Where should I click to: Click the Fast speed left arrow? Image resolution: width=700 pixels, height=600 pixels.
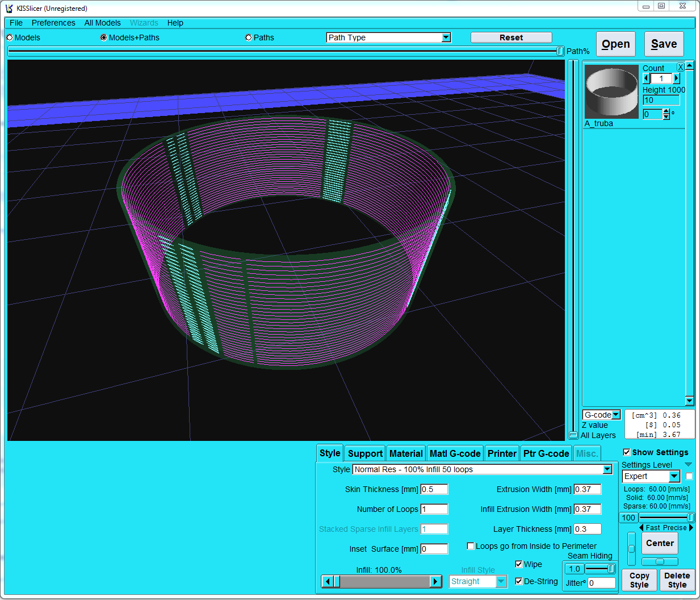(x=642, y=528)
